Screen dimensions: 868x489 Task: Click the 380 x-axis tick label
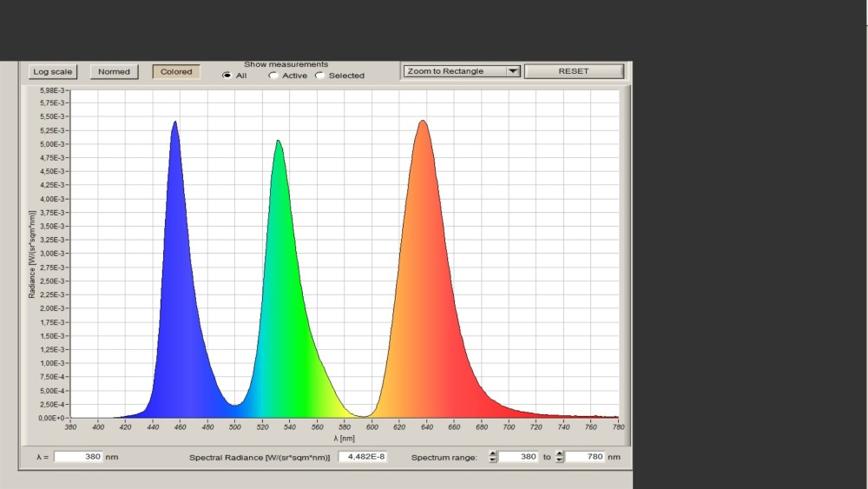point(71,427)
